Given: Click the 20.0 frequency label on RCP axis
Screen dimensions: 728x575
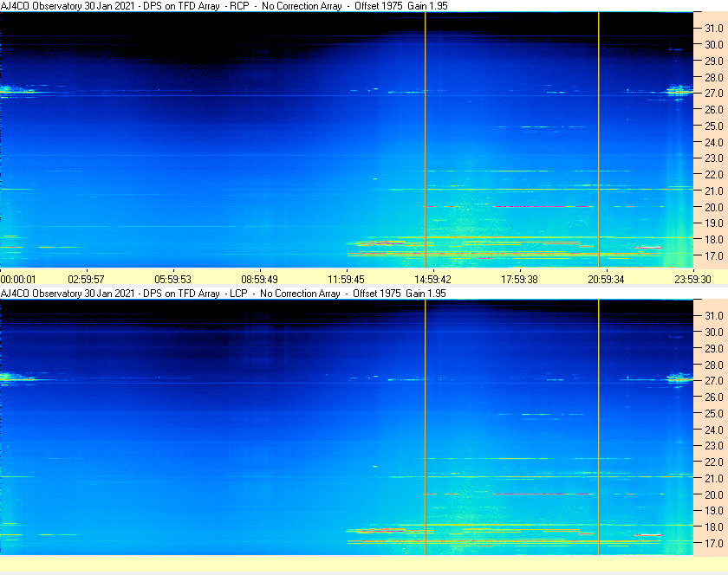Looking at the screenshot, I should [714, 207].
